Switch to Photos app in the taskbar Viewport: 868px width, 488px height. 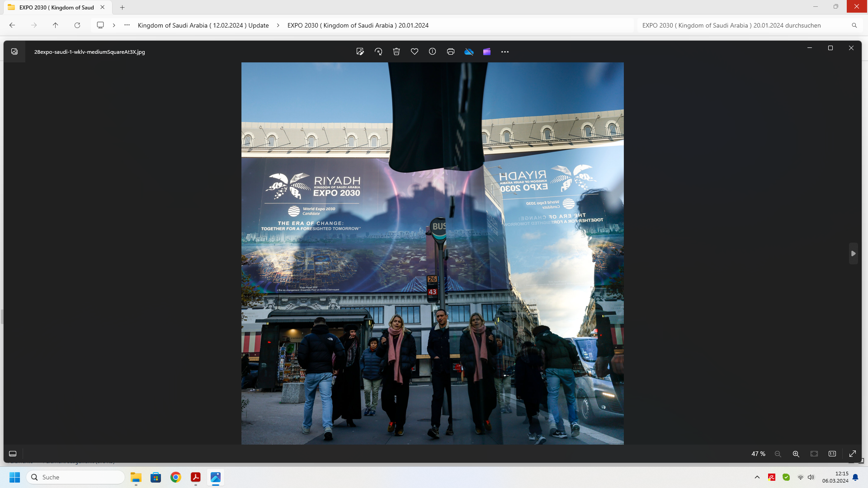click(216, 477)
